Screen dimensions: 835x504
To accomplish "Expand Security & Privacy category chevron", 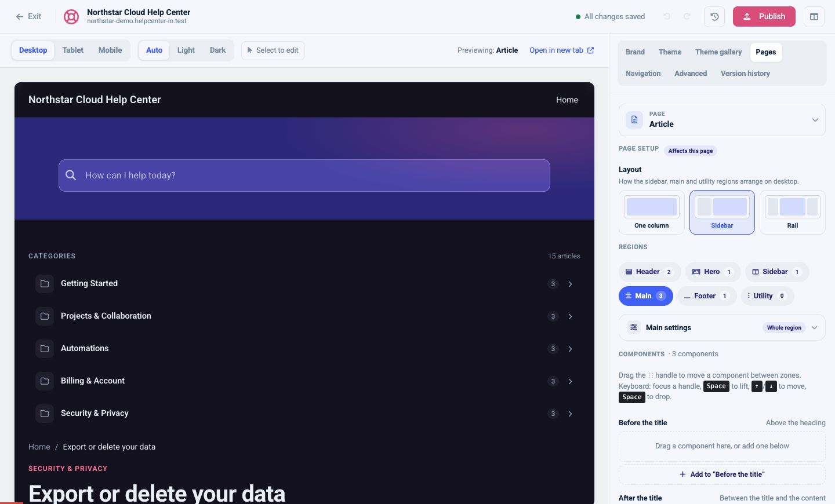I will coord(570,414).
